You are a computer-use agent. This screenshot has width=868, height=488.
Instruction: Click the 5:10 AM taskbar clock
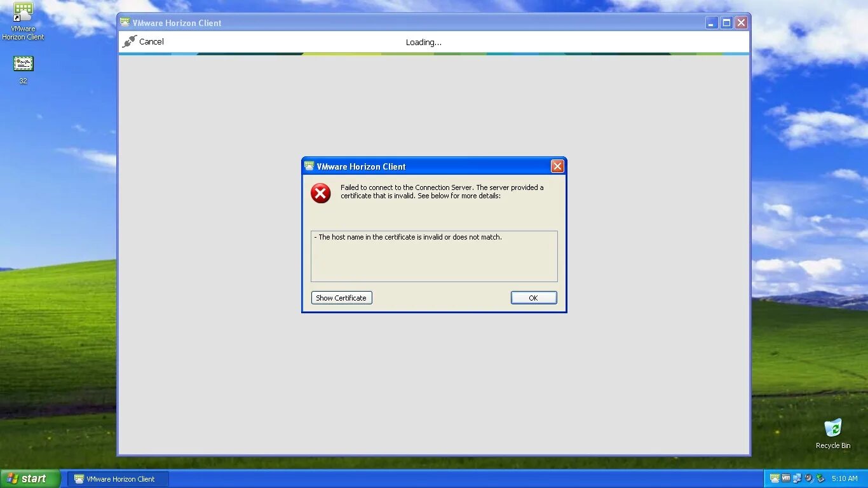[x=844, y=479]
